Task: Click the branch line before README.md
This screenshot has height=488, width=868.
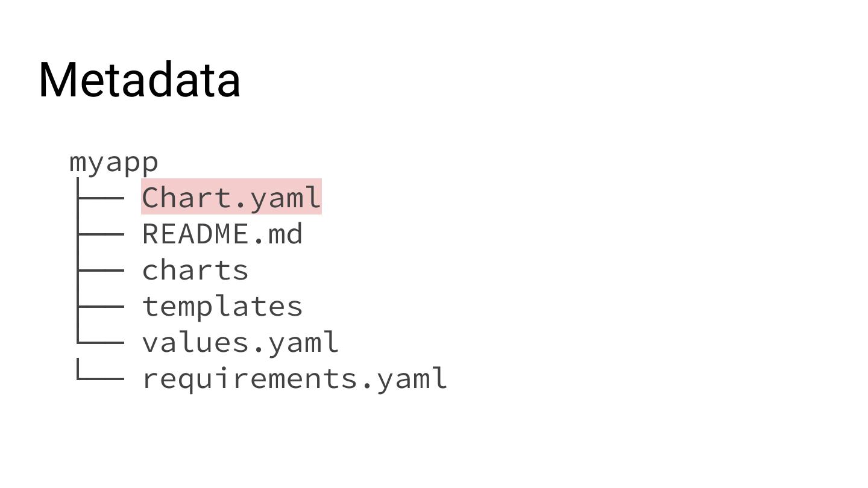Action: click(x=101, y=234)
